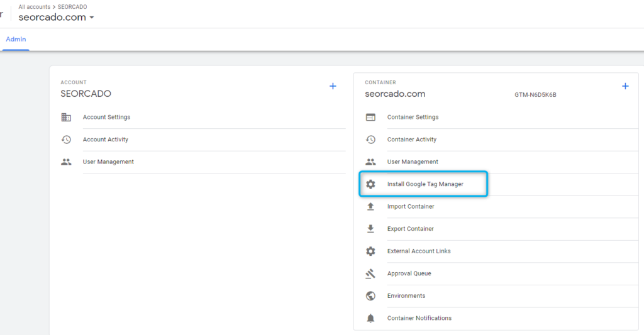Image resolution: width=644 pixels, height=335 pixels.
Task: Click the External Account Links gear icon
Action: click(370, 251)
